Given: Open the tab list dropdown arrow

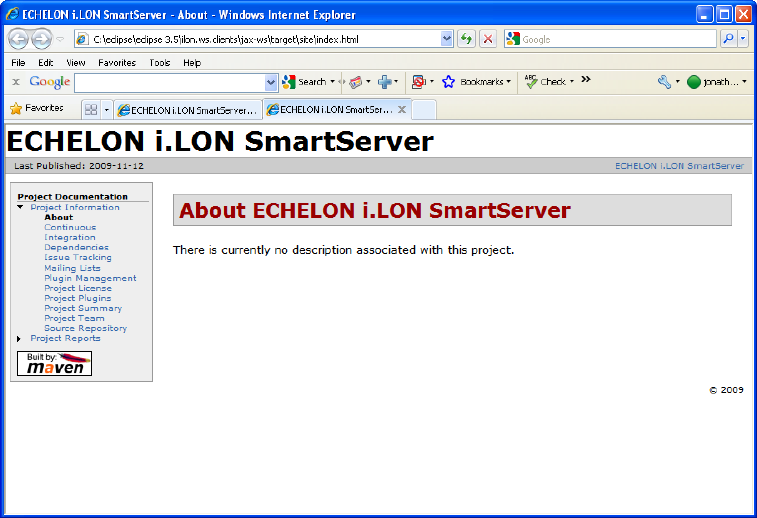Looking at the screenshot, I should (x=107, y=110).
